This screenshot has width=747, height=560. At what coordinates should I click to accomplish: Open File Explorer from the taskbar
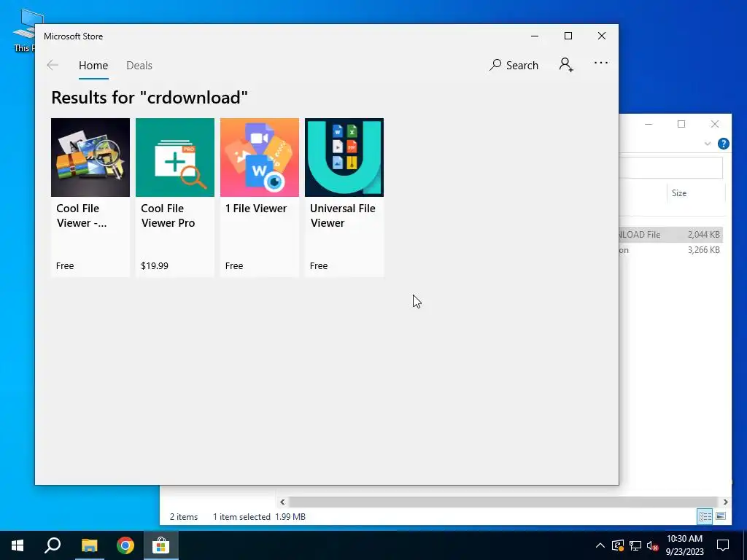[89, 545]
